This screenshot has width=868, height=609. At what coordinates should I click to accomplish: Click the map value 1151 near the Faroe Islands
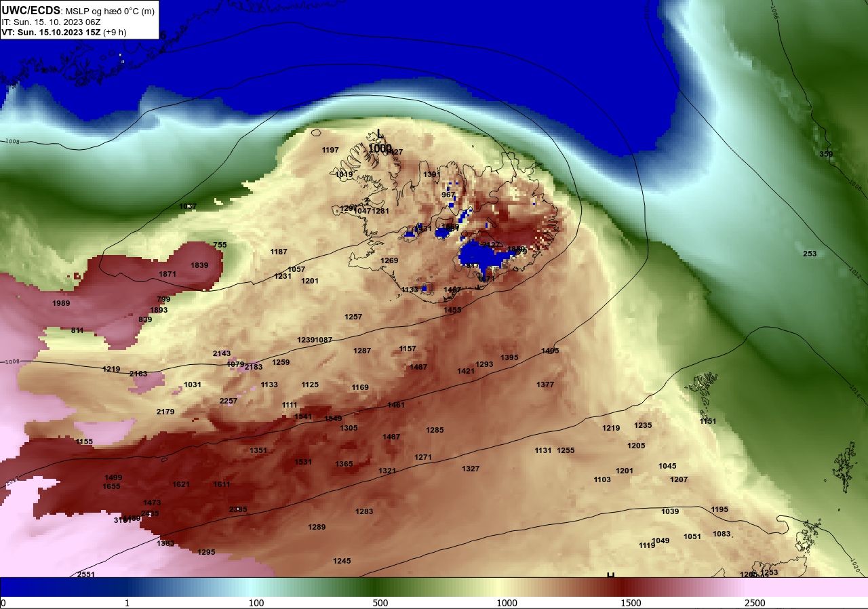coord(708,421)
